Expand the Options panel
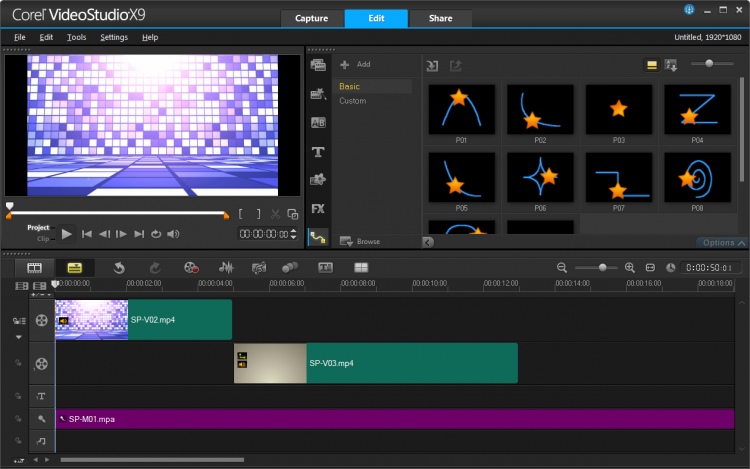Image resolution: width=750 pixels, height=469 pixels. coord(723,242)
